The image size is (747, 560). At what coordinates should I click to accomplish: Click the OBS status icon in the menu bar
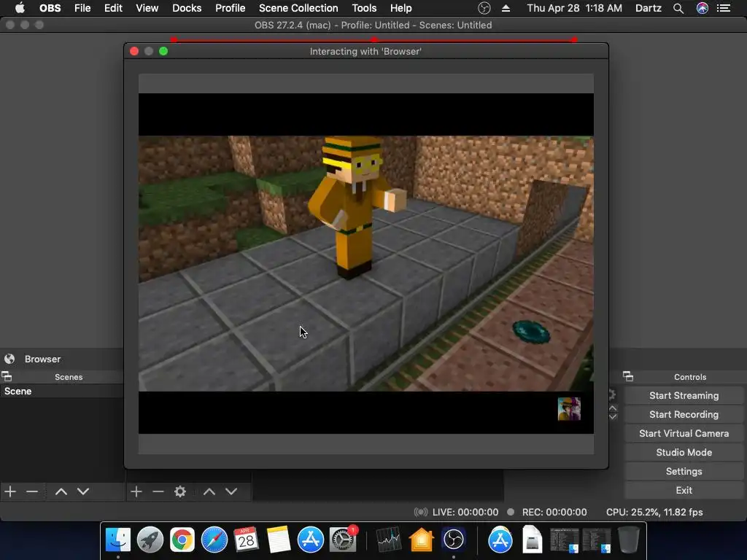484,8
